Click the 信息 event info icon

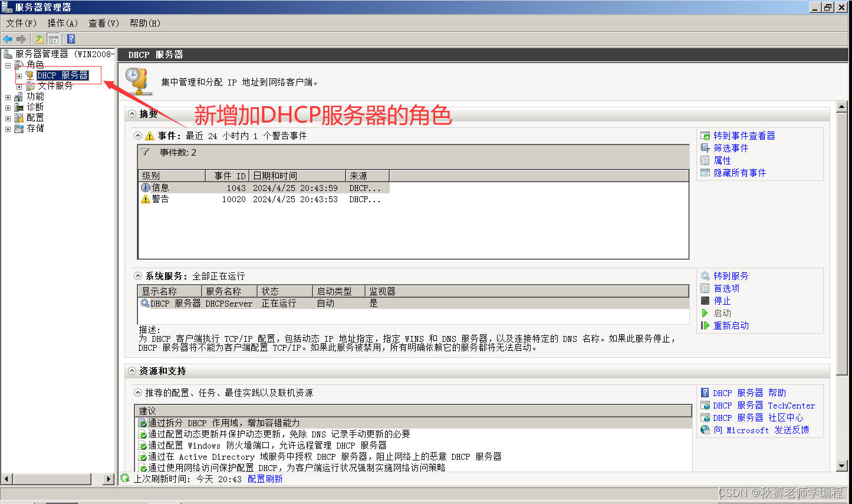146,187
